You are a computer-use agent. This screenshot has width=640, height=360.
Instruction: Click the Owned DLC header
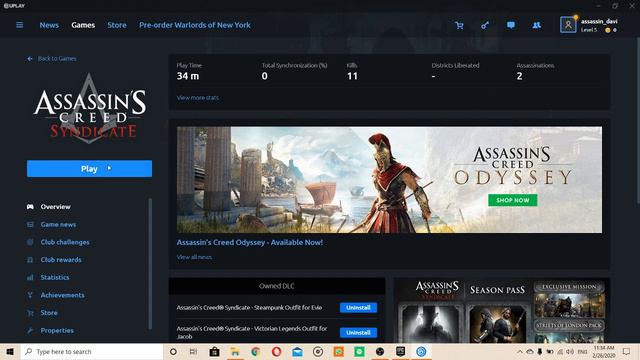(x=277, y=286)
